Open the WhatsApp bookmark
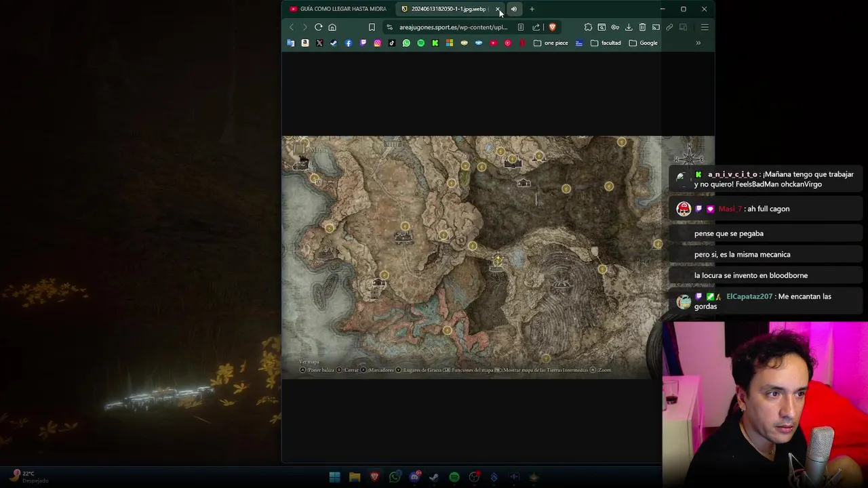This screenshot has width=868, height=488. tap(406, 43)
